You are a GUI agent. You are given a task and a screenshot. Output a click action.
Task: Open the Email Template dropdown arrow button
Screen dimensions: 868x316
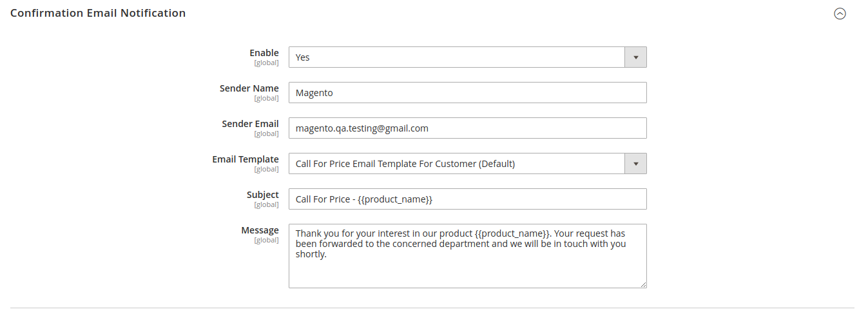pyautogui.click(x=635, y=164)
